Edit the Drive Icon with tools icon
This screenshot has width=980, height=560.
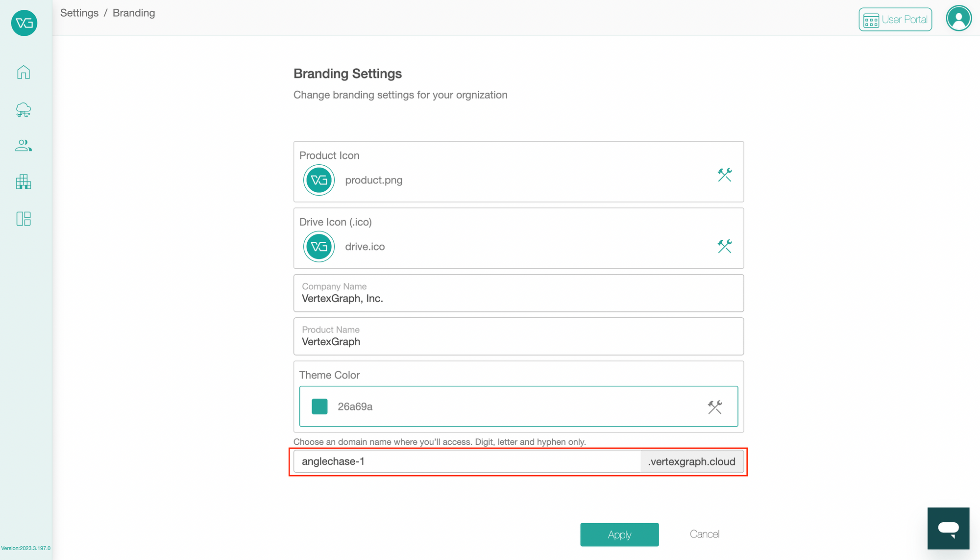click(725, 246)
